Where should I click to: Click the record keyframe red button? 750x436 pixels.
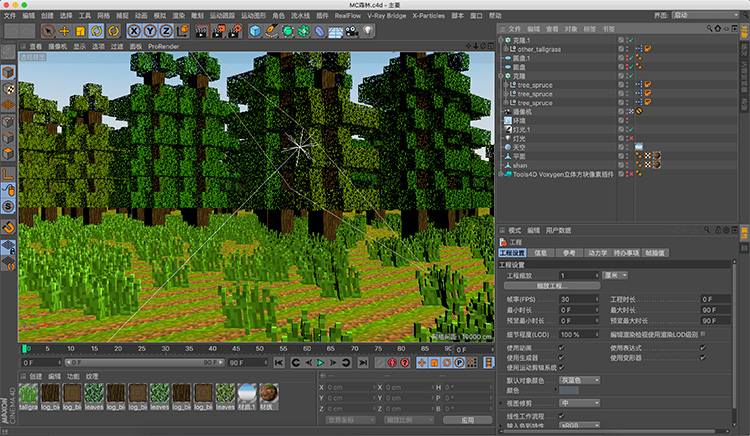click(392, 363)
